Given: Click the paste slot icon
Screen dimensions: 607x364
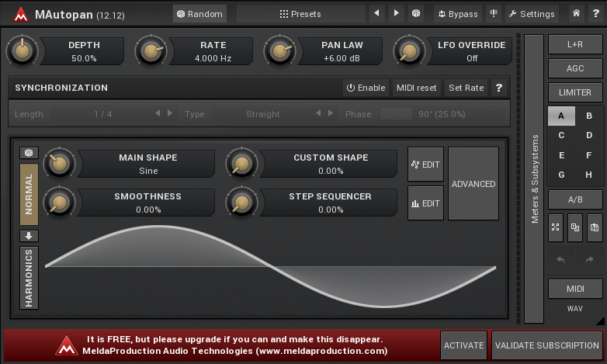Looking at the screenshot, I should 595,227.
